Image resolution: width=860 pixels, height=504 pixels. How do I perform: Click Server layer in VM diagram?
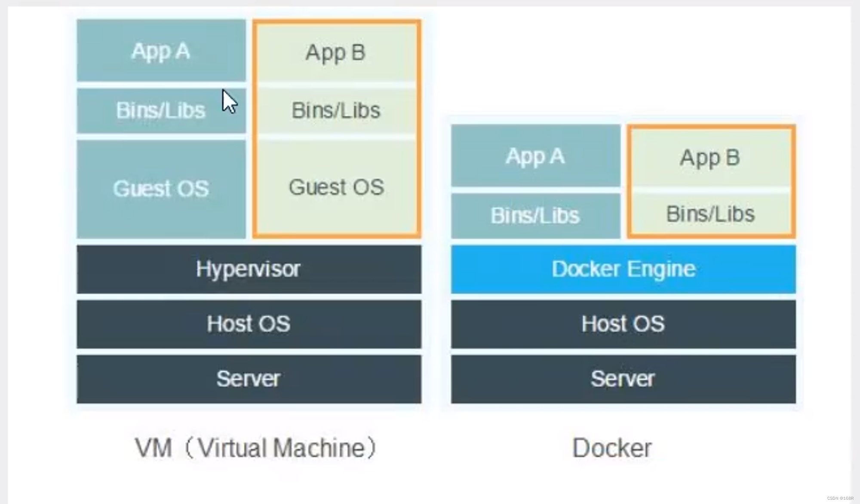[249, 379]
